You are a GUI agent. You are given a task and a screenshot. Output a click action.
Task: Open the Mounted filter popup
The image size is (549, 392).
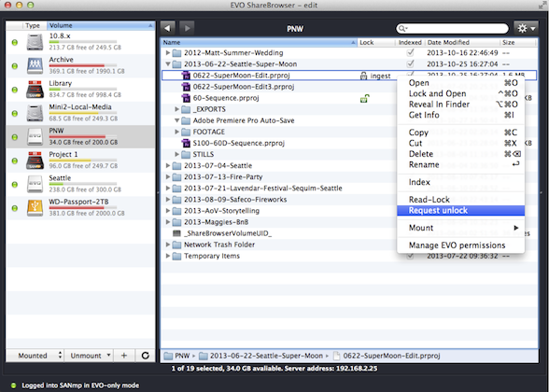point(35,356)
